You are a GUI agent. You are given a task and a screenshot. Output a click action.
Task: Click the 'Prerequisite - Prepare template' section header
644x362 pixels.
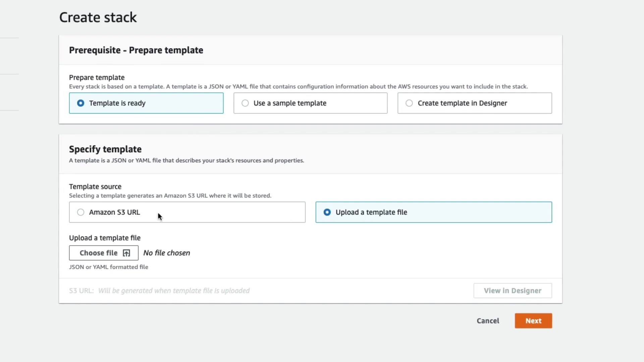(x=136, y=50)
